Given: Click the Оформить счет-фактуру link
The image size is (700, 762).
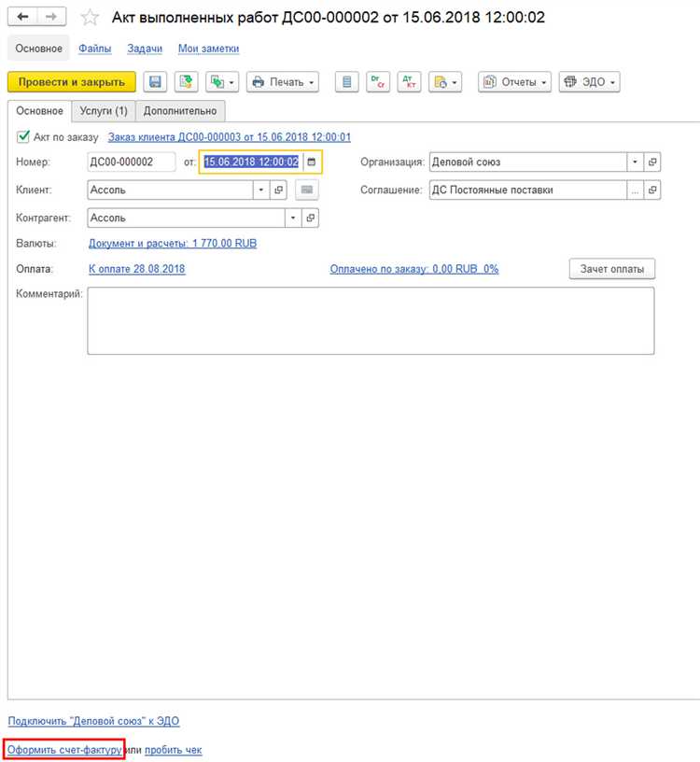Looking at the screenshot, I should tap(64, 749).
